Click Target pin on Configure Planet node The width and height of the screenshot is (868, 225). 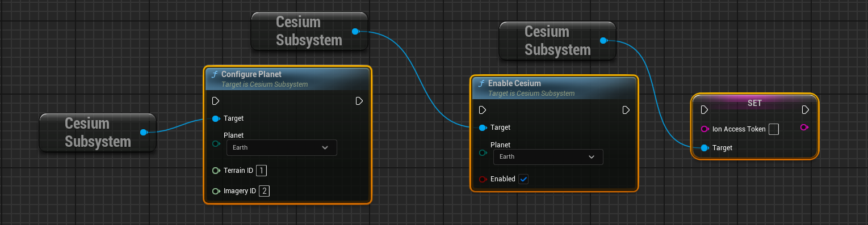coord(216,118)
